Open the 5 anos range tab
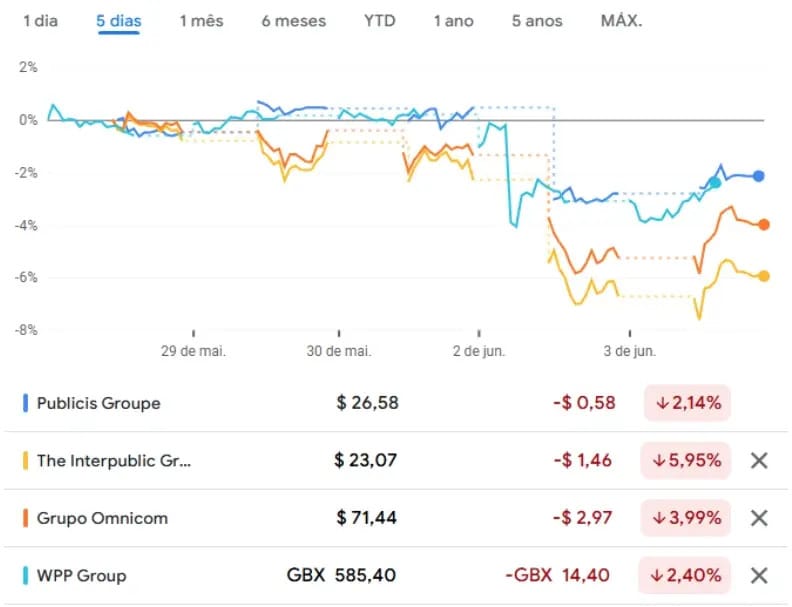 [x=537, y=21]
